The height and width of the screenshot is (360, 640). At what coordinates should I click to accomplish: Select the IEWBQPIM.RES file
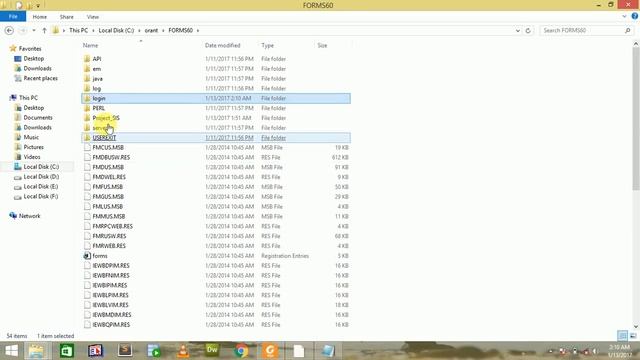(111, 324)
